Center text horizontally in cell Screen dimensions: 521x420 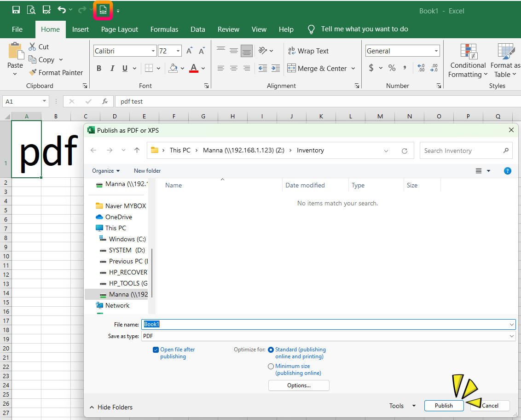coord(234,69)
